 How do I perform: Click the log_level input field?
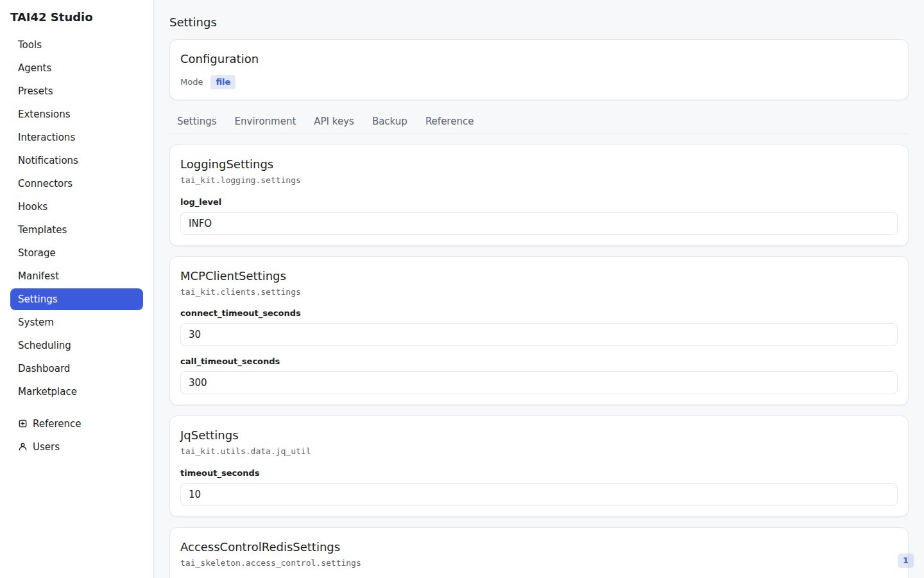538,223
